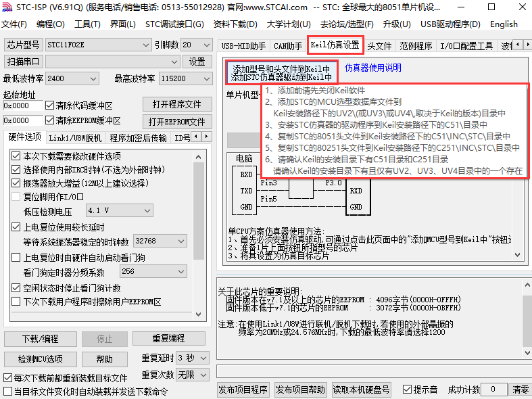Switch to Keil仿真设置 tab
Viewport: 532px width, 399px height.
[335, 45]
